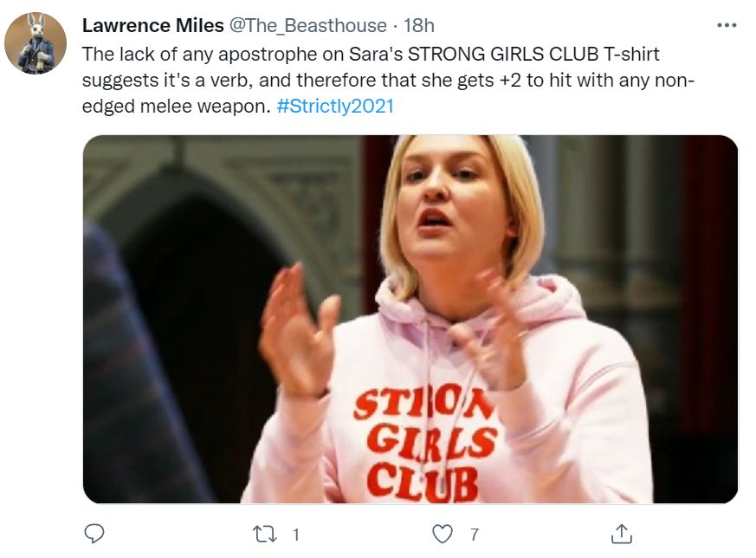Reply to Lawrence Miles' tweet

click(x=95, y=534)
